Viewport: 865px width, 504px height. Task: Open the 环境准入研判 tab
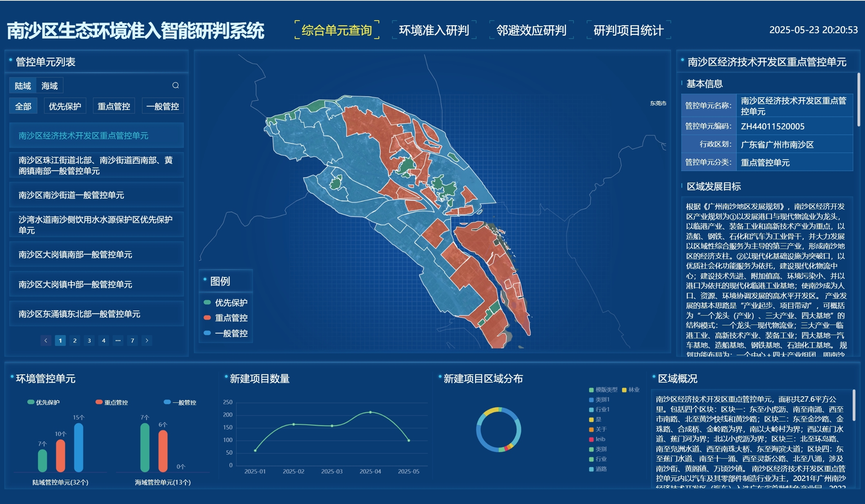(x=434, y=30)
